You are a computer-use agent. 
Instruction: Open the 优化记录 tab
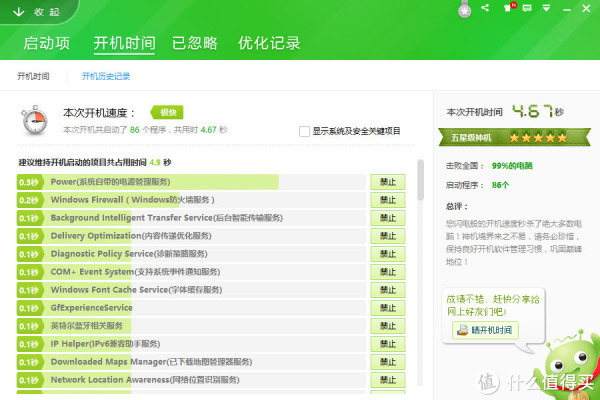pyautogui.click(x=269, y=43)
